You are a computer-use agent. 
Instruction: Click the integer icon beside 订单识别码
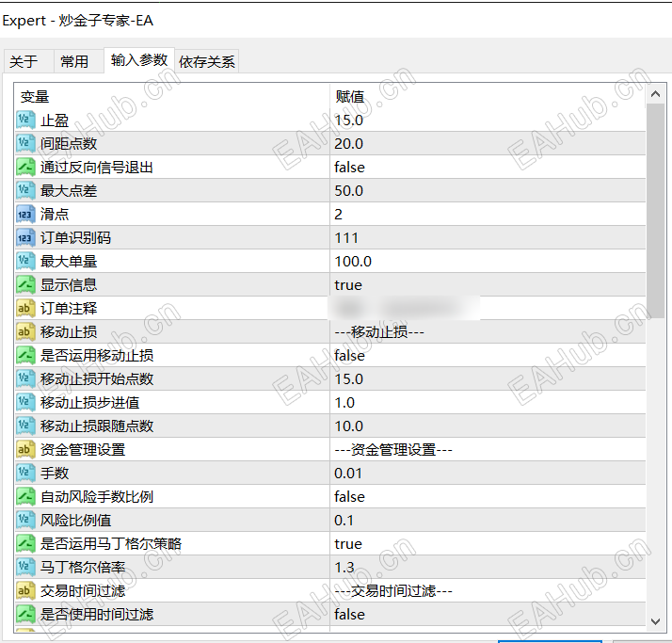pyautogui.click(x=25, y=238)
